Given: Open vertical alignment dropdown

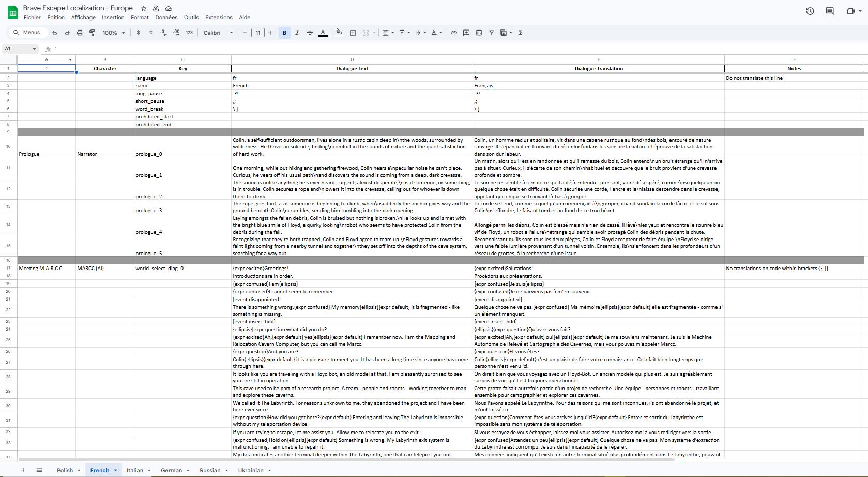Looking at the screenshot, I should (404, 33).
